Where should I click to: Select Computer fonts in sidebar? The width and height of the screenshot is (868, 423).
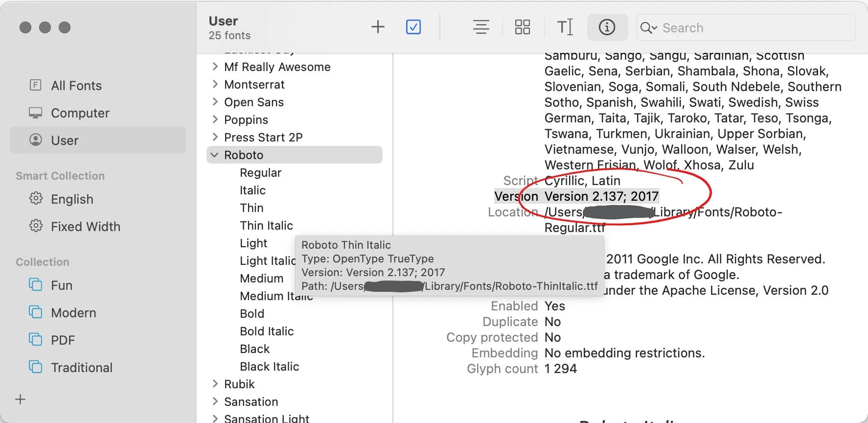98,113
